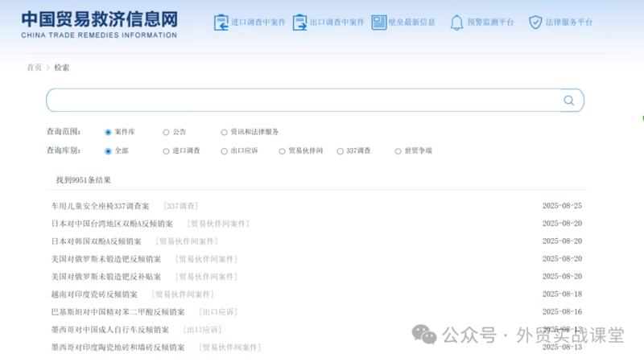Filter by 贸易伙伴间 radio option
This screenshot has width=644, height=362.
click(x=283, y=151)
